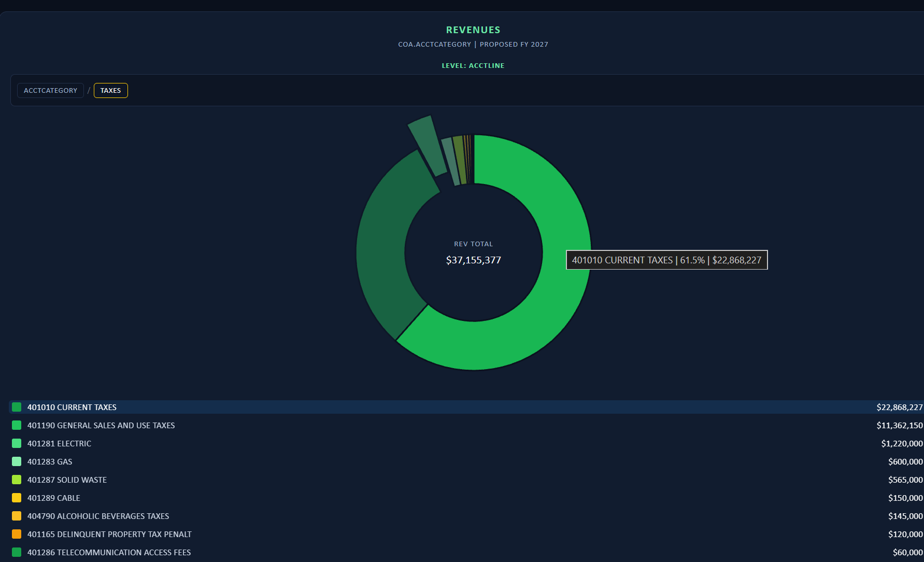Click the $60,000 amount
The image size is (924, 562).
click(907, 553)
